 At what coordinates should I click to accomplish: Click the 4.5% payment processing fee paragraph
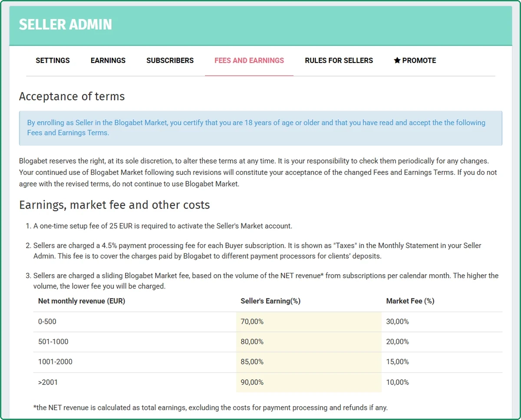click(257, 251)
